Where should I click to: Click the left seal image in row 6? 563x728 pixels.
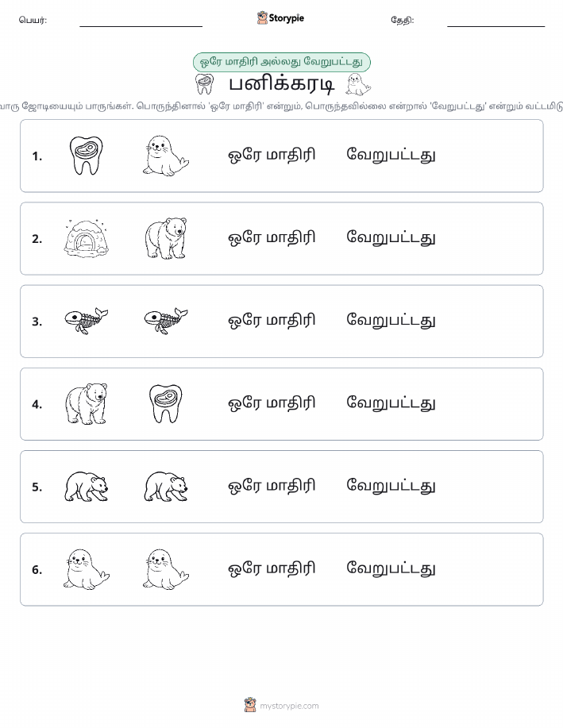click(86, 569)
